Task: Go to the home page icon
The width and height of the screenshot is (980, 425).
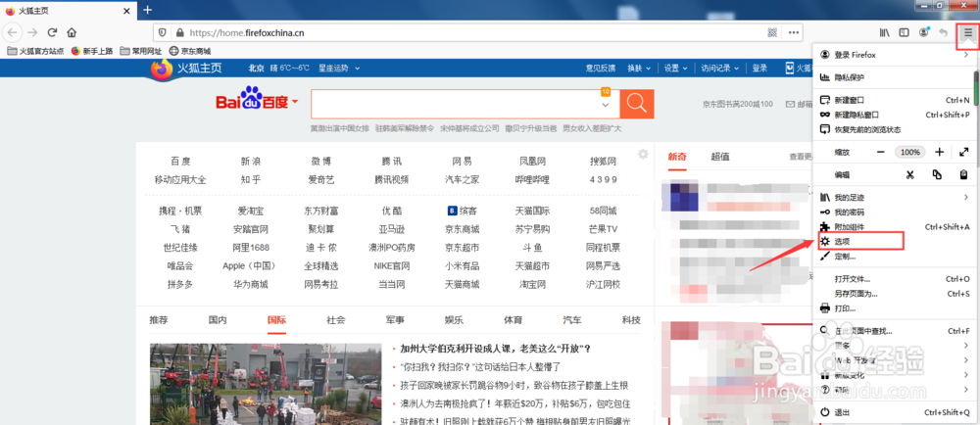Action: [x=72, y=32]
